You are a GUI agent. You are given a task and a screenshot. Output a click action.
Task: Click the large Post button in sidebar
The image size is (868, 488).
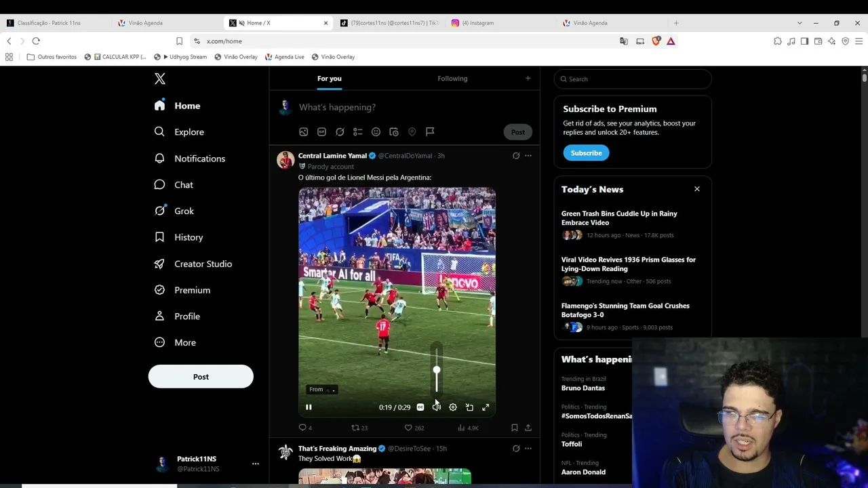point(201,377)
